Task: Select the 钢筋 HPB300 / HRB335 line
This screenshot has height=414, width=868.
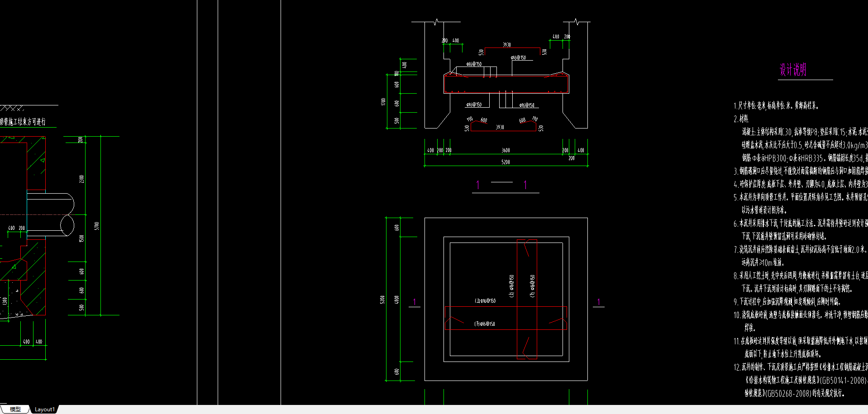Action: [x=805, y=158]
